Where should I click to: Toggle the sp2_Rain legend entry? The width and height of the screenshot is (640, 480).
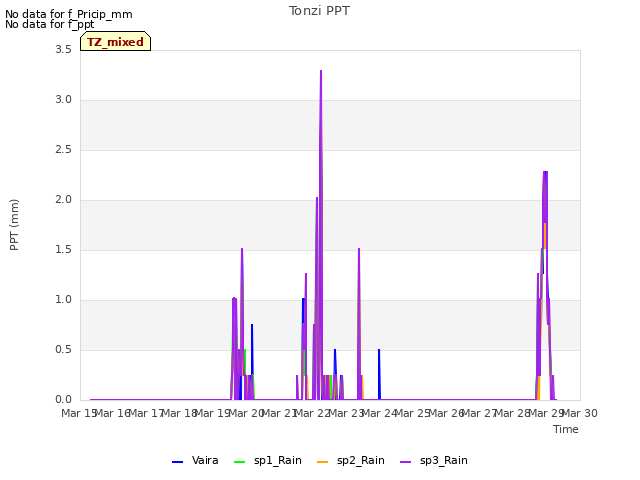tap(351, 461)
